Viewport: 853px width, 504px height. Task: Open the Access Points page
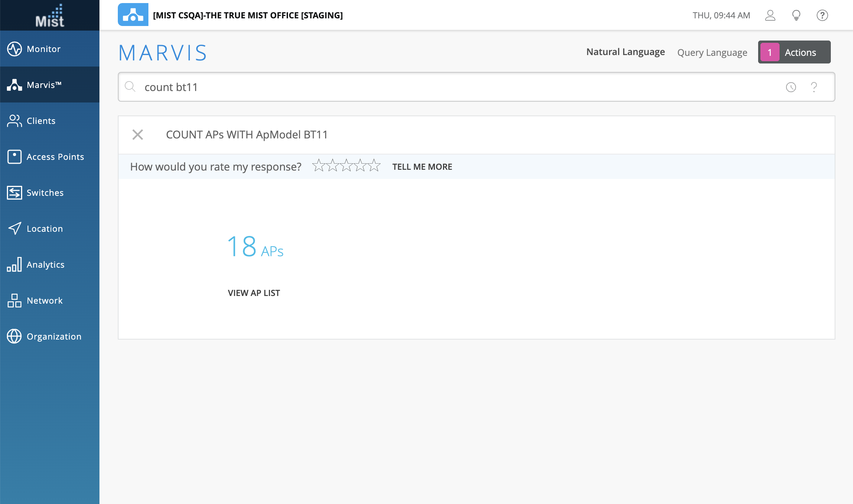(x=55, y=157)
